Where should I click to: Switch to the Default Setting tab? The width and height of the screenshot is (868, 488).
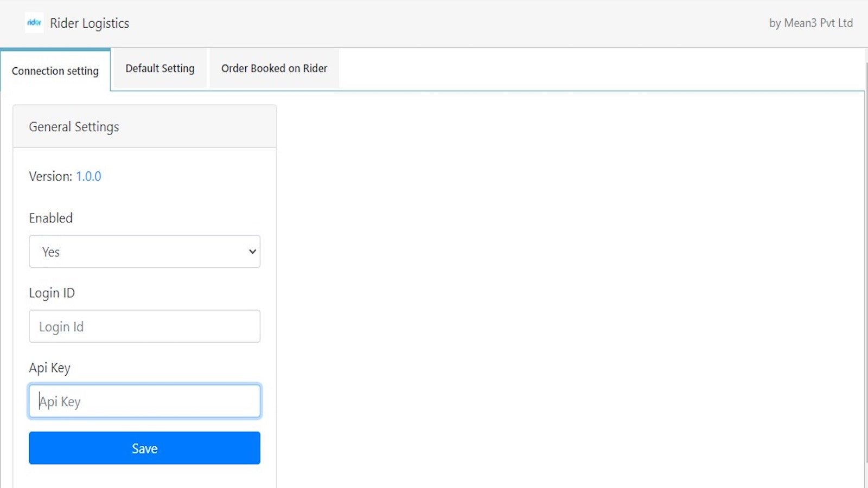(159, 68)
